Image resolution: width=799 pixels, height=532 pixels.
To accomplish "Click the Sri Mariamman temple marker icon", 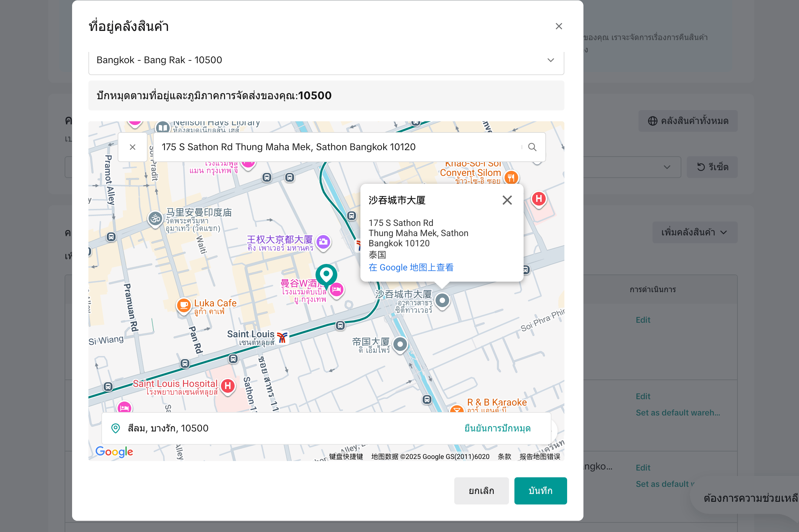I will 155,218.
